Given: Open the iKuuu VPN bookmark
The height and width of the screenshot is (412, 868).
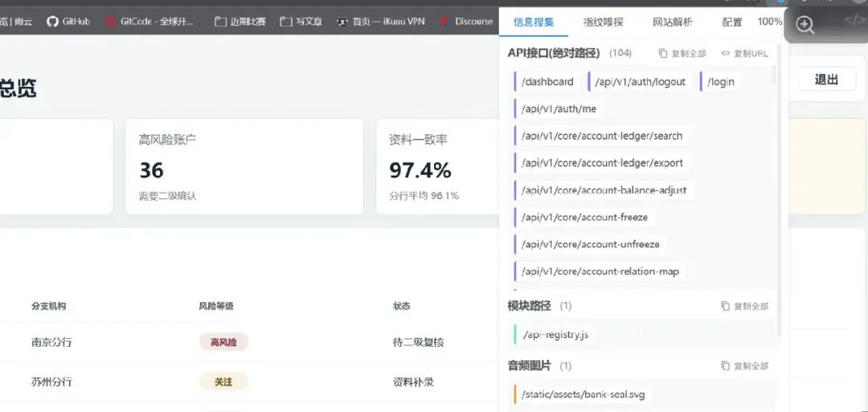Looking at the screenshot, I should click(x=381, y=22).
